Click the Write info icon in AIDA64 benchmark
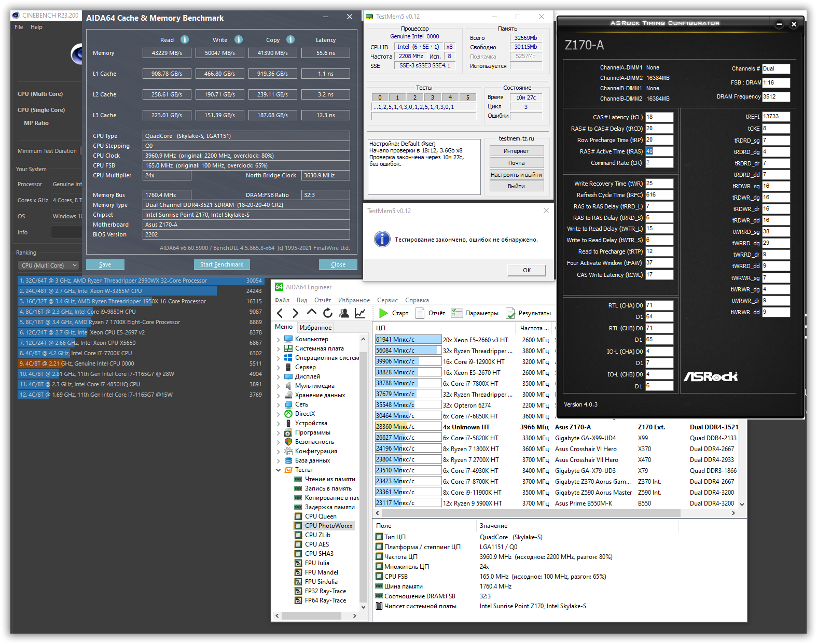The height and width of the screenshot is (644, 817). [x=239, y=39]
